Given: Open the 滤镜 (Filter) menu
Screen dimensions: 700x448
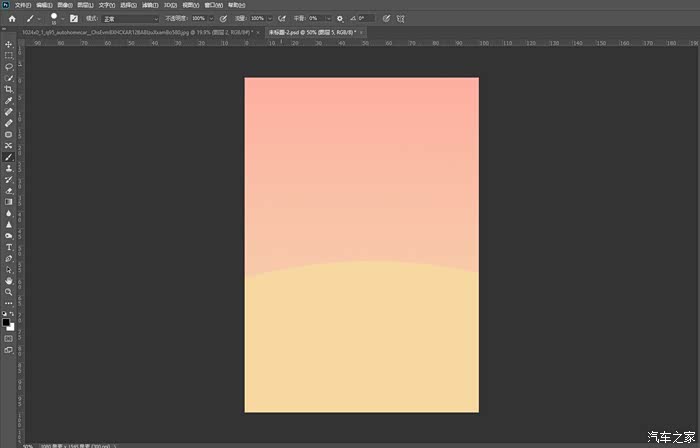Looking at the screenshot, I should [x=149, y=5].
